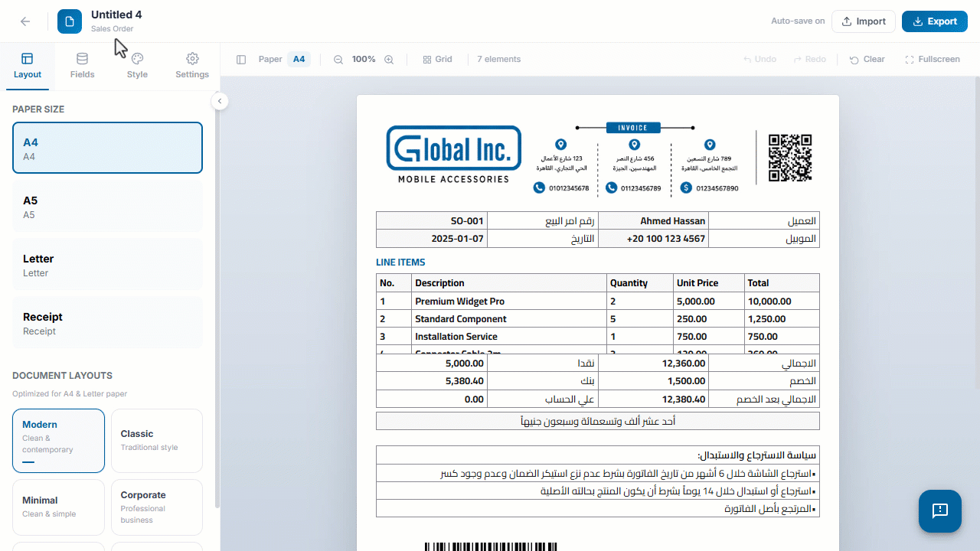Image resolution: width=980 pixels, height=551 pixels.
Task: Apply the Classic document layout
Action: point(157,441)
